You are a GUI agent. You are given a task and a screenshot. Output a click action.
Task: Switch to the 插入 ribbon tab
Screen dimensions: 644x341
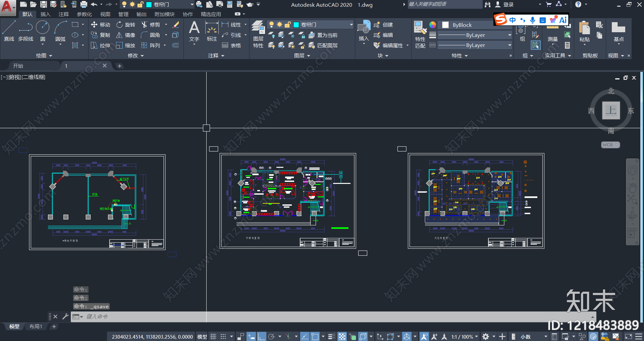(x=45, y=14)
